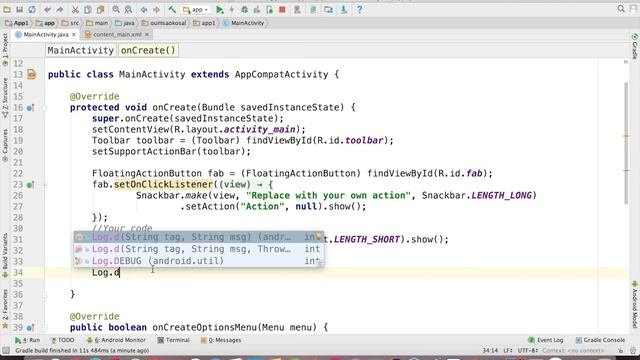
Task: Open the Android Monitor tool window
Action: pos(116,340)
